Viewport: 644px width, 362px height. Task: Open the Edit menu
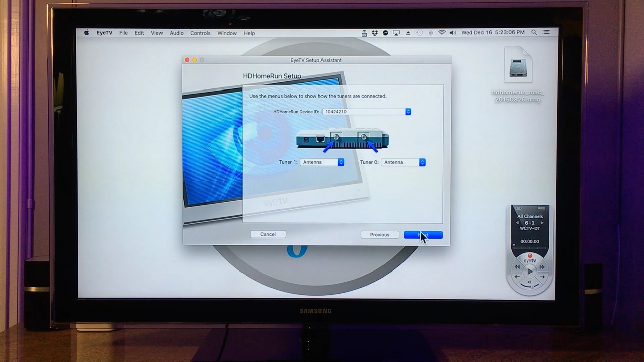coord(139,33)
